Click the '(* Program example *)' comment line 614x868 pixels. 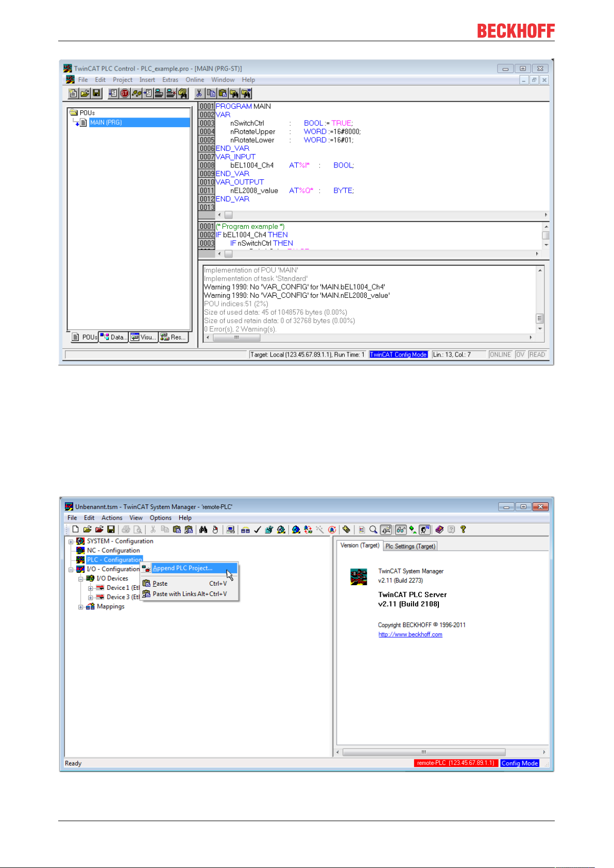250,227
